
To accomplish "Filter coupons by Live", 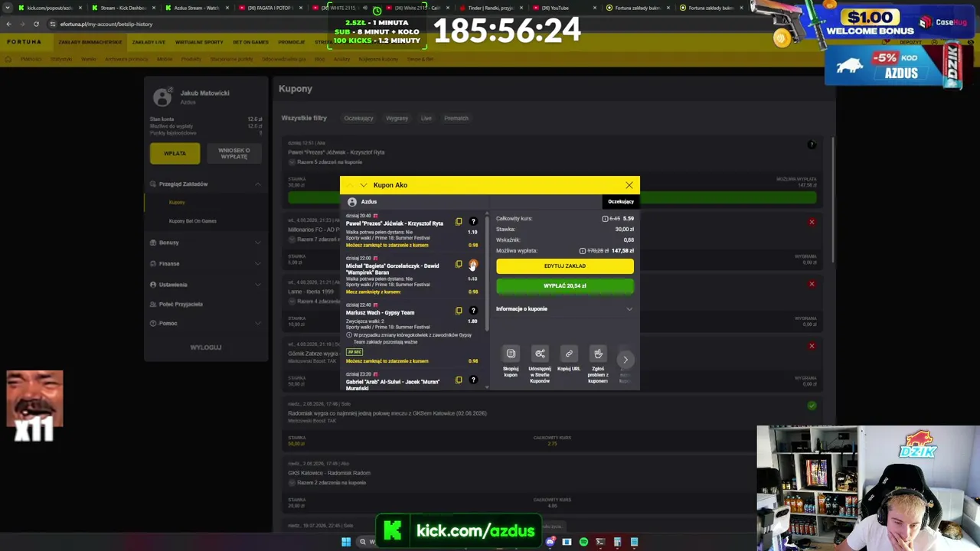I will pyautogui.click(x=426, y=119).
